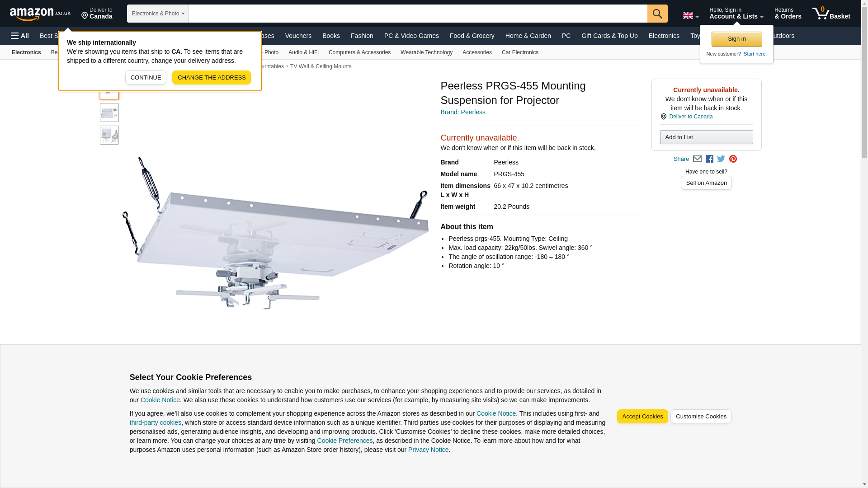Expand the Electronics & Photo search category dropdown
The image size is (868, 488).
[x=158, y=14]
